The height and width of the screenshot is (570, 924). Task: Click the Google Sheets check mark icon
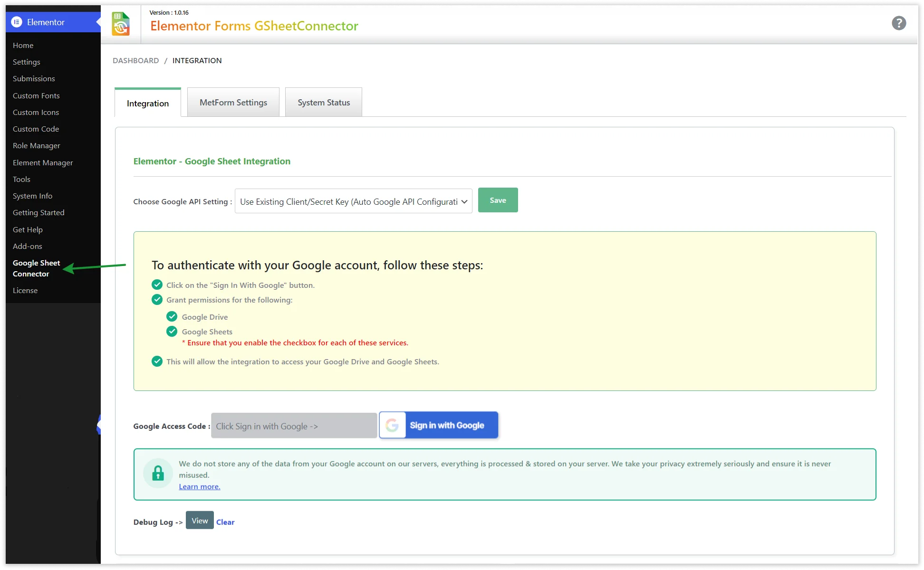pos(172,332)
